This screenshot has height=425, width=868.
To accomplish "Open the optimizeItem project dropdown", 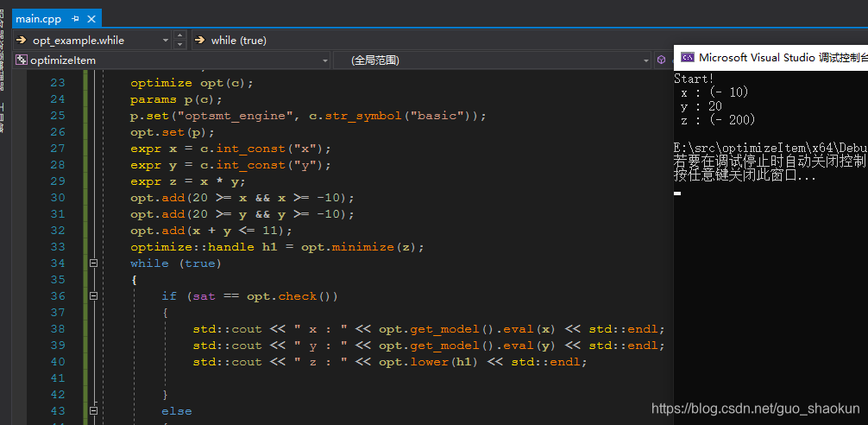I will point(173,60).
